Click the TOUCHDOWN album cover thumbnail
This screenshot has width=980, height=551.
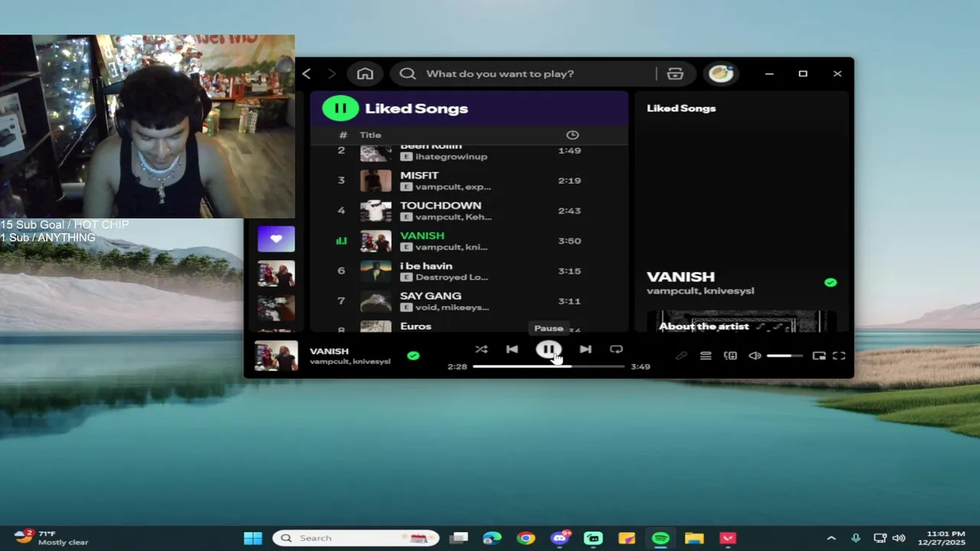tap(376, 210)
